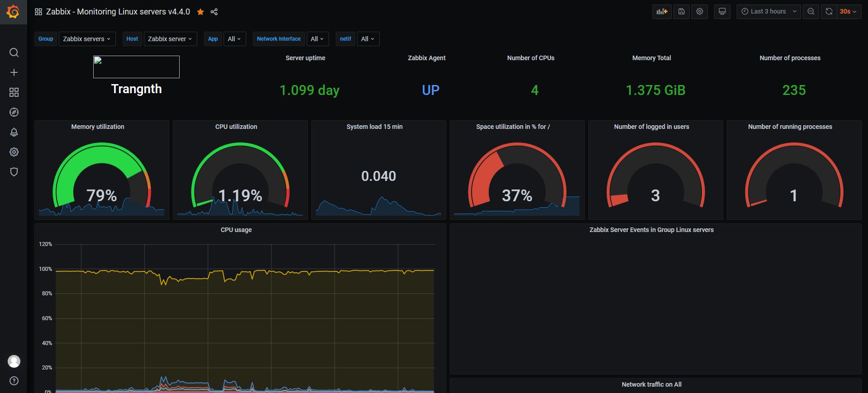This screenshot has height=393, width=868.
Task: Open the Host Zabbix server dropdown
Action: pyautogui.click(x=170, y=39)
